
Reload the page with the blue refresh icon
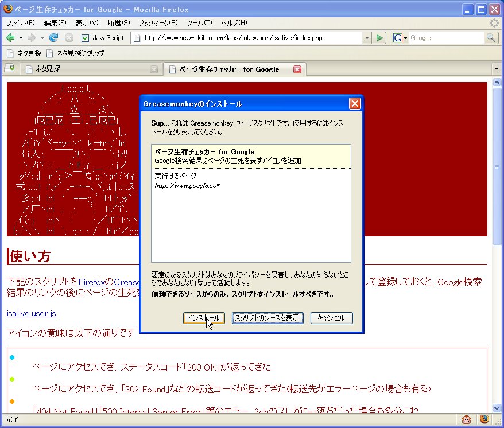[54, 38]
